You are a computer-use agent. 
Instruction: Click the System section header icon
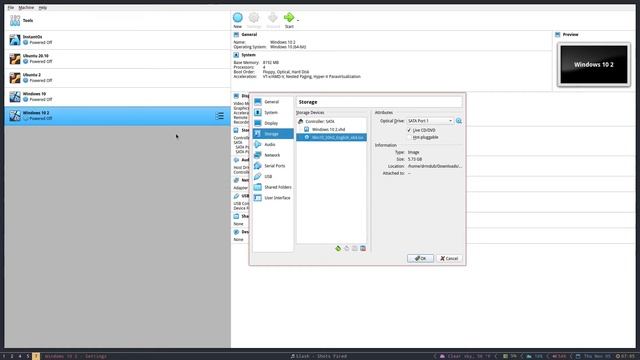point(236,55)
